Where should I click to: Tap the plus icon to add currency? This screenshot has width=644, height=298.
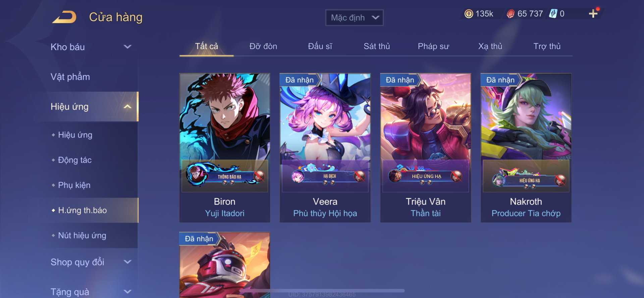[593, 13]
